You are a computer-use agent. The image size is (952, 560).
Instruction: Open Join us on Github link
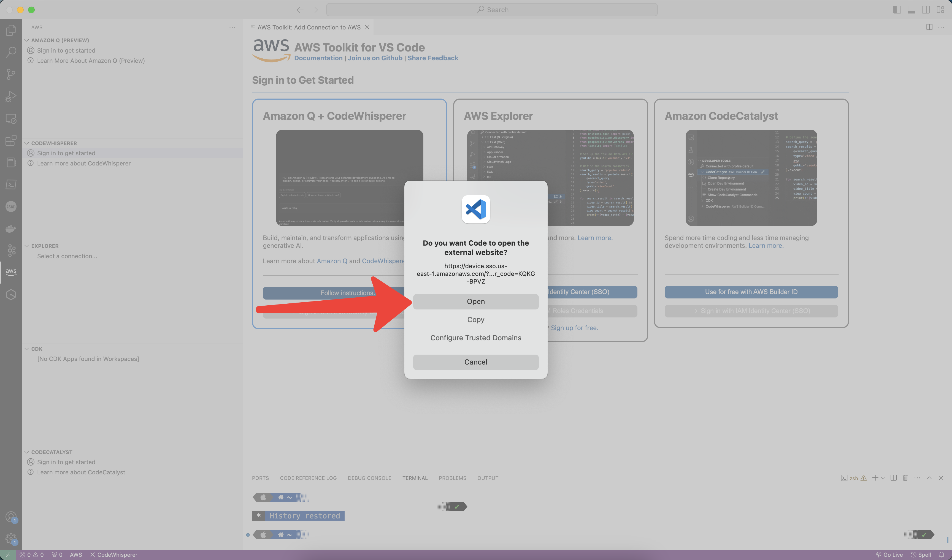(x=375, y=58)
